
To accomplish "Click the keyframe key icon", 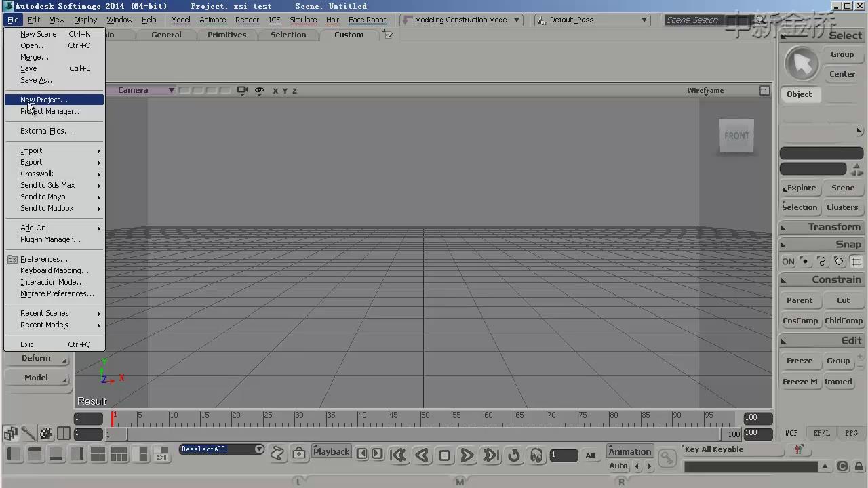I will click(x=667, y=458).
